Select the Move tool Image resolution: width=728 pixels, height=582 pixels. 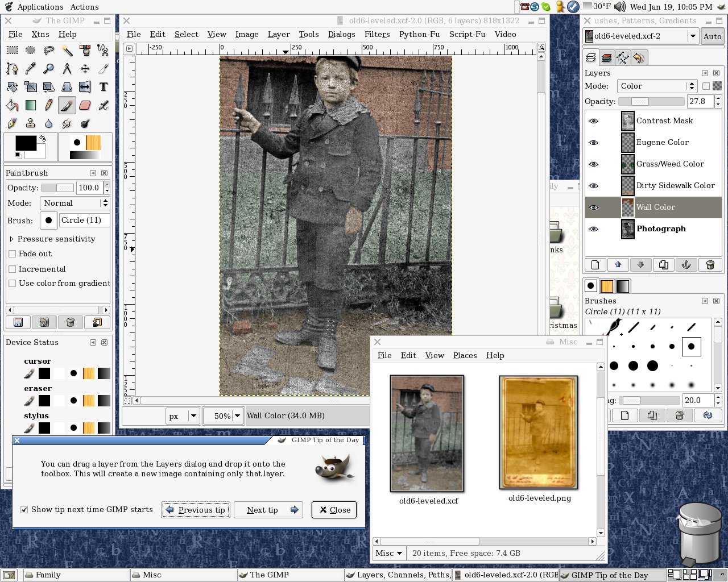coord(85,69)
